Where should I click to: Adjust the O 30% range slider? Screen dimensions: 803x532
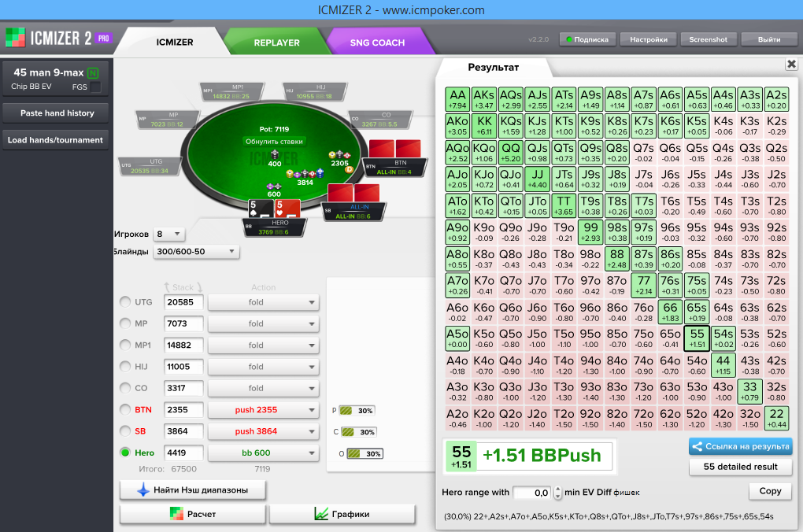pyautogui.click(x=364, y=453)
